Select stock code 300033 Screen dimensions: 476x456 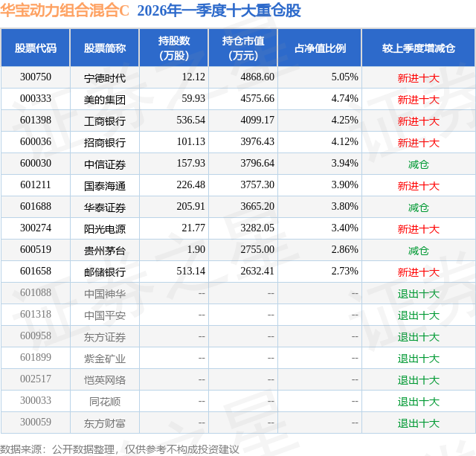[36, 400]
